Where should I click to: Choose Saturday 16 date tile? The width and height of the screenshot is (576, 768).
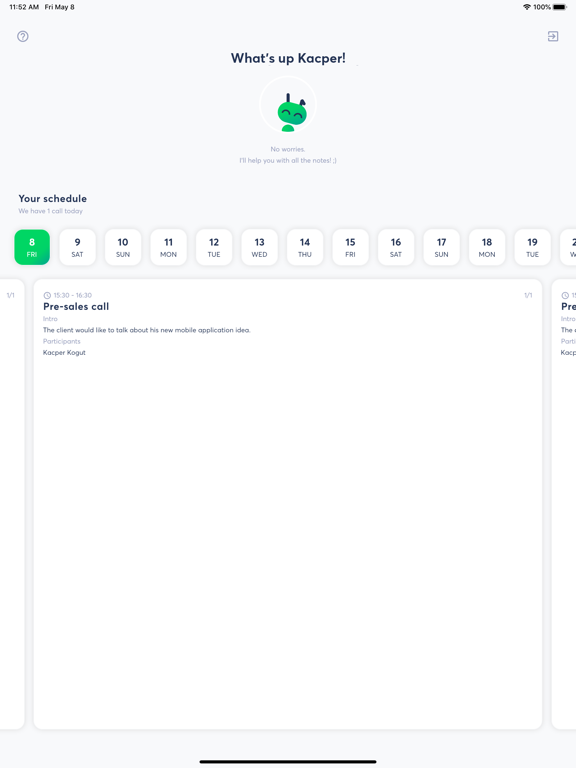[x=396, y=247]
